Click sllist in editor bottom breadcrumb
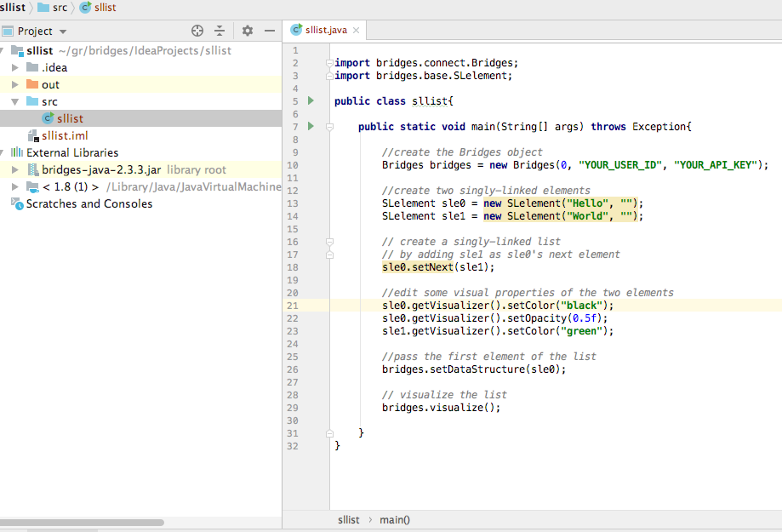The height and width of the screenshot is (532, 782). click(348, 520)
